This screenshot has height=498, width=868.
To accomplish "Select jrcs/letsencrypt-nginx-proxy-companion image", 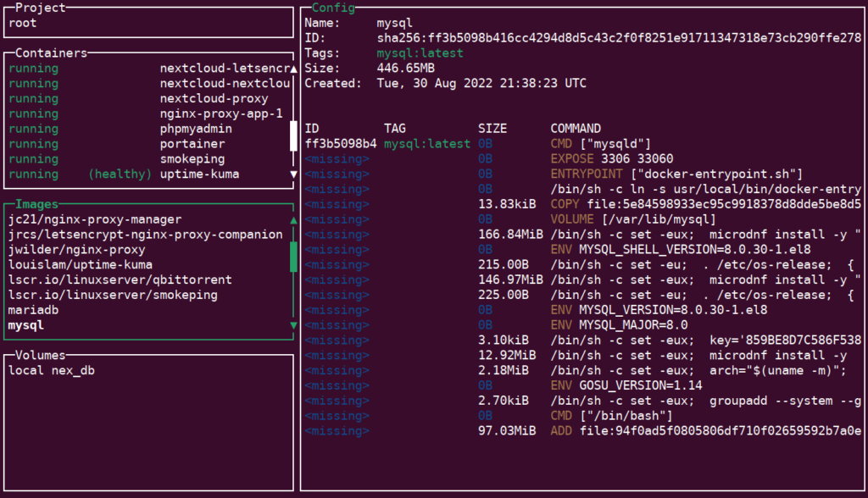I will (146, 234).
